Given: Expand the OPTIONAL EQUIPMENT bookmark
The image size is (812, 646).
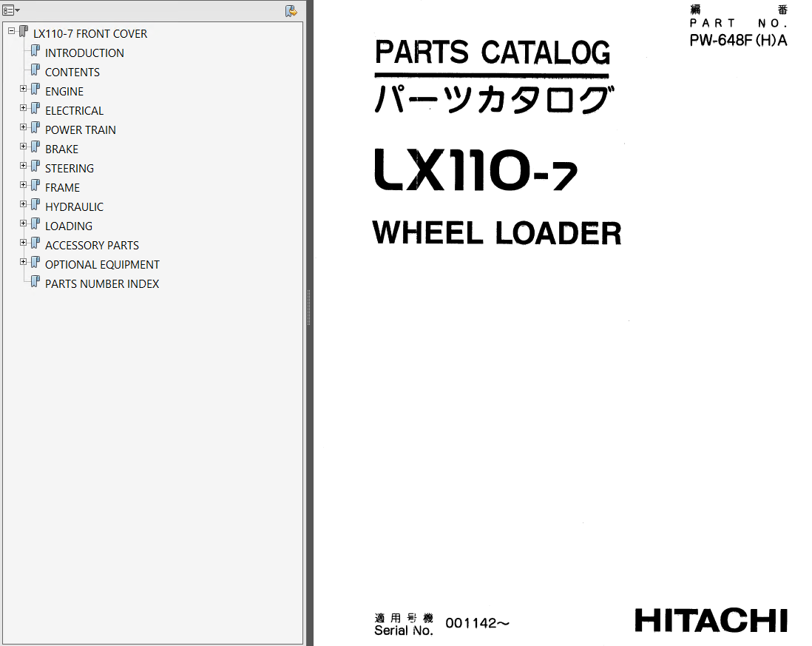Looking at the screenshot, I should click(24, 262).
